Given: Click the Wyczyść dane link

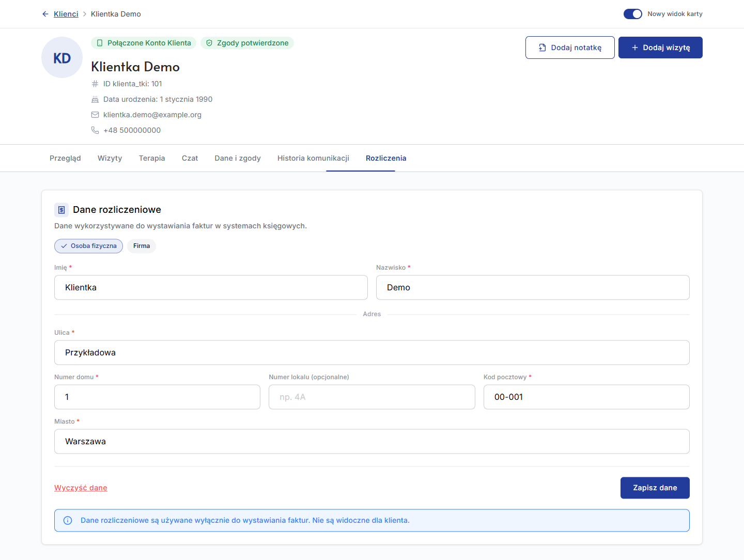Looking at the screenshot, I should click(81, 488).
